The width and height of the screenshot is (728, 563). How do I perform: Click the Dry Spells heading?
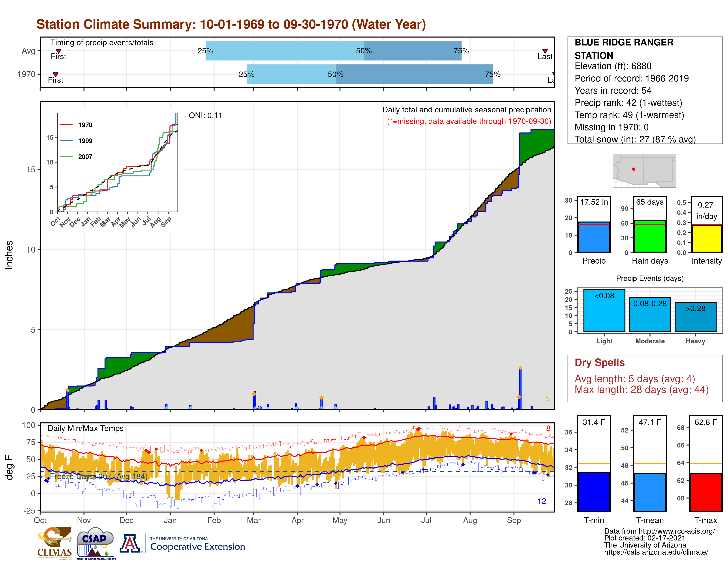pos(599,363)
